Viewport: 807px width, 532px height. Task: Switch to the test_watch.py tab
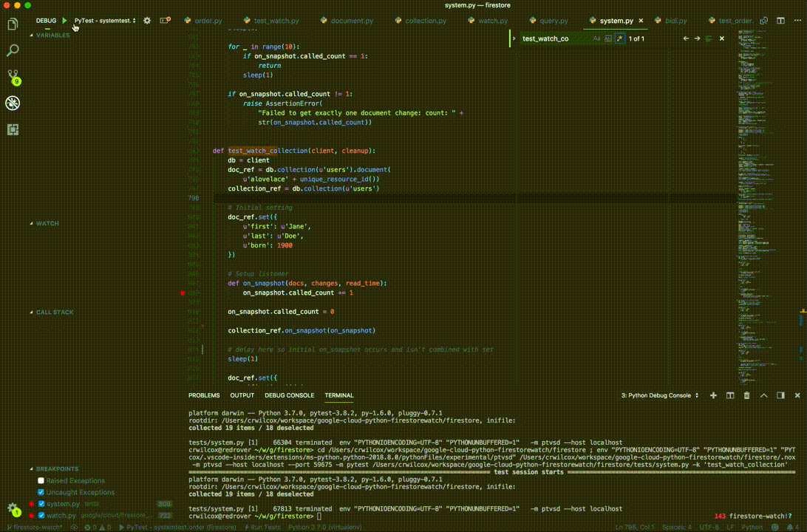(x=270, y=21)
